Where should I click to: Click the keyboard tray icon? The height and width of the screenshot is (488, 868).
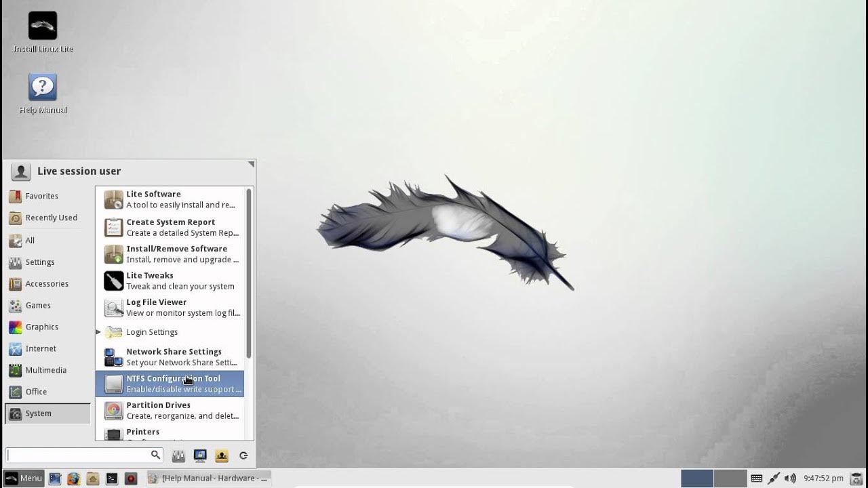click(x=757, y=479)
